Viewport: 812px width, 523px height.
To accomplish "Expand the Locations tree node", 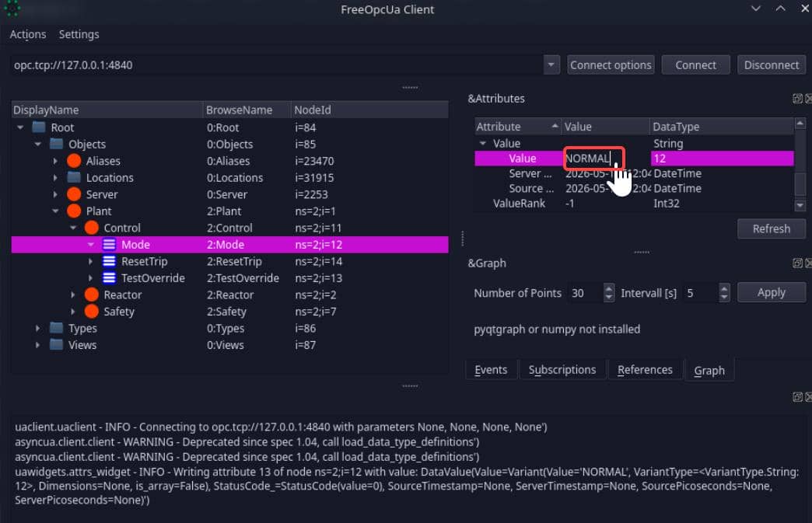I will pos(55,177).
